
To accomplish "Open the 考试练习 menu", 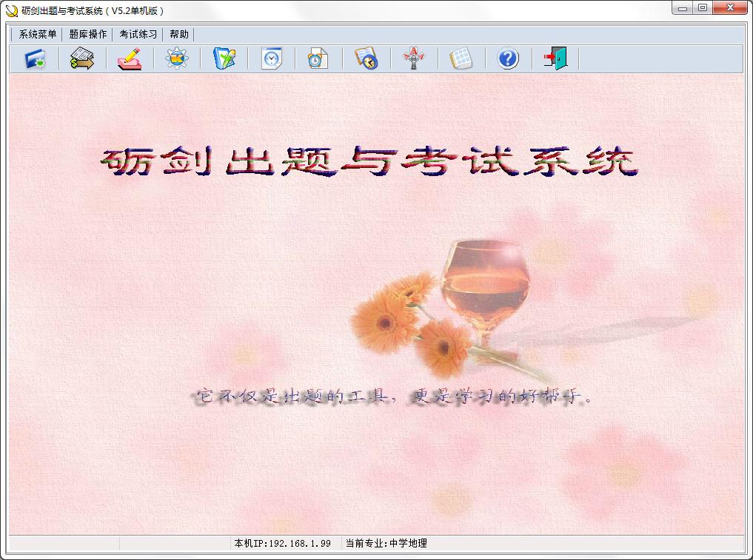I will pos(138,34).
